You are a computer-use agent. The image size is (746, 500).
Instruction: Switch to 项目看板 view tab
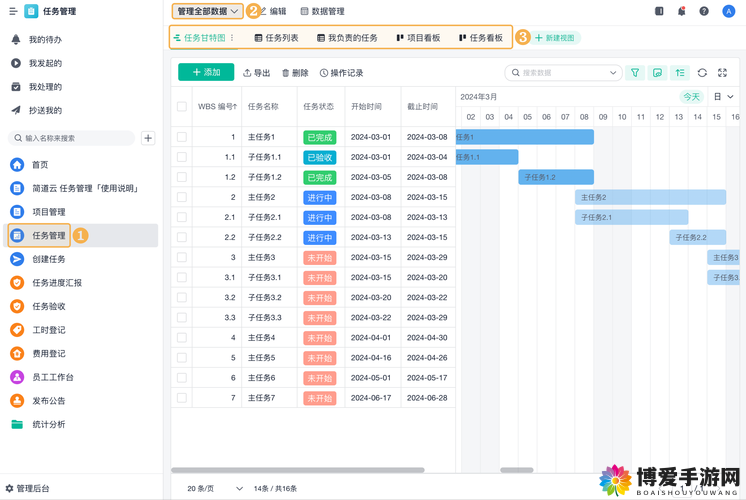(418, 38)
